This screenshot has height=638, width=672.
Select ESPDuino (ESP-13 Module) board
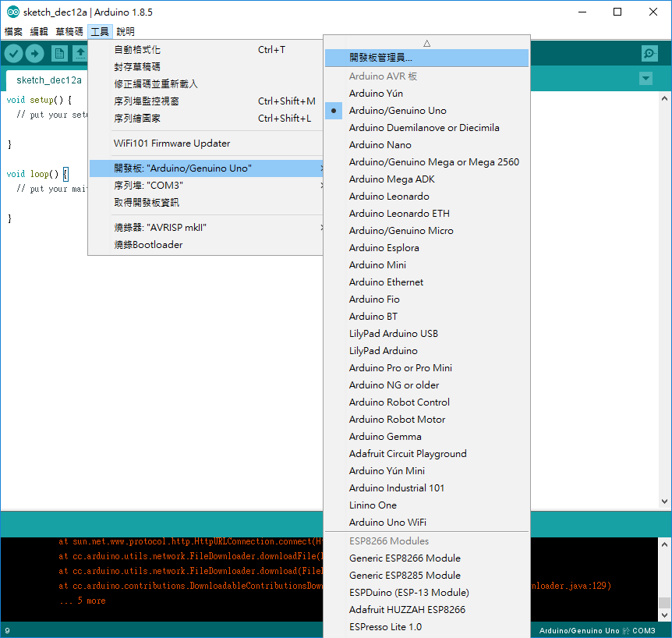(427, 593)
